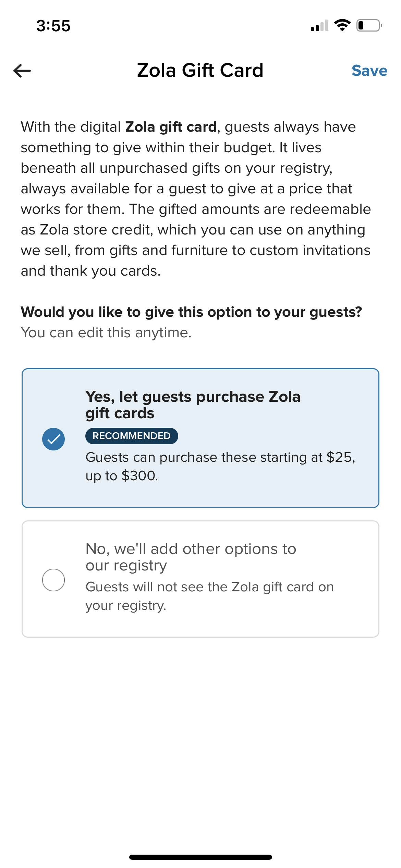The width and height of the screenshot is (401, 868).
Task: Tap the back arrow icon
Action: click(x=22, y=71)
